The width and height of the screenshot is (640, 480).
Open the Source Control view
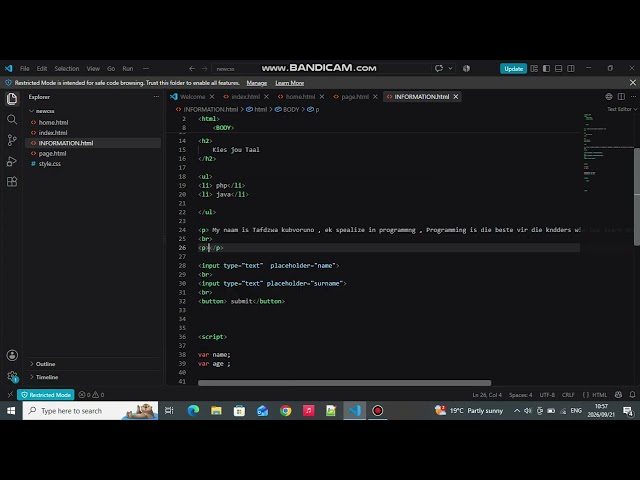12,140
